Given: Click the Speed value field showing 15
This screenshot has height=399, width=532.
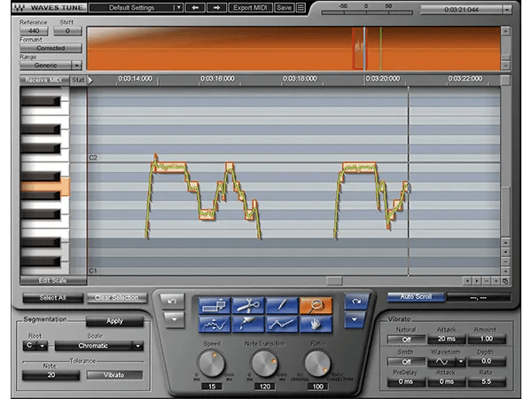Looking at the screenshot, I should (212, 387).
